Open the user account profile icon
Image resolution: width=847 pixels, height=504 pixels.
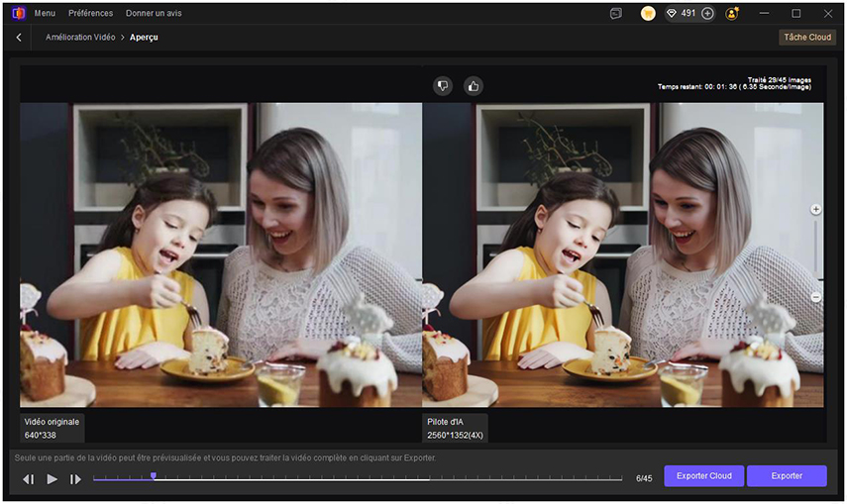coord(732,14)
